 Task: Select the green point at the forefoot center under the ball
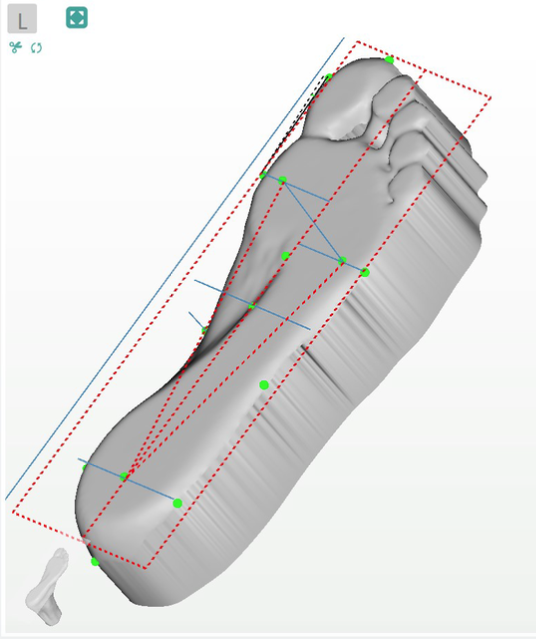pyautogui.click(x=285, y=256)
